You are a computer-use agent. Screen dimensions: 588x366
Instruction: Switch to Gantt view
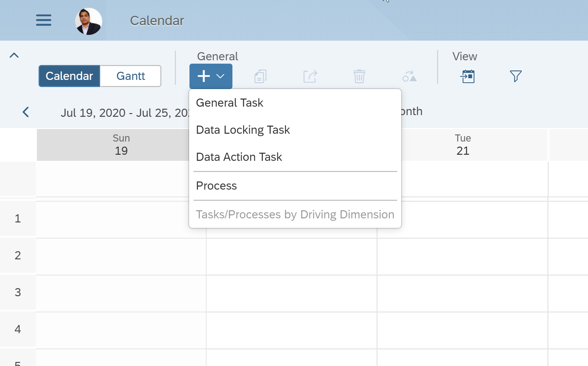(131, 76)
